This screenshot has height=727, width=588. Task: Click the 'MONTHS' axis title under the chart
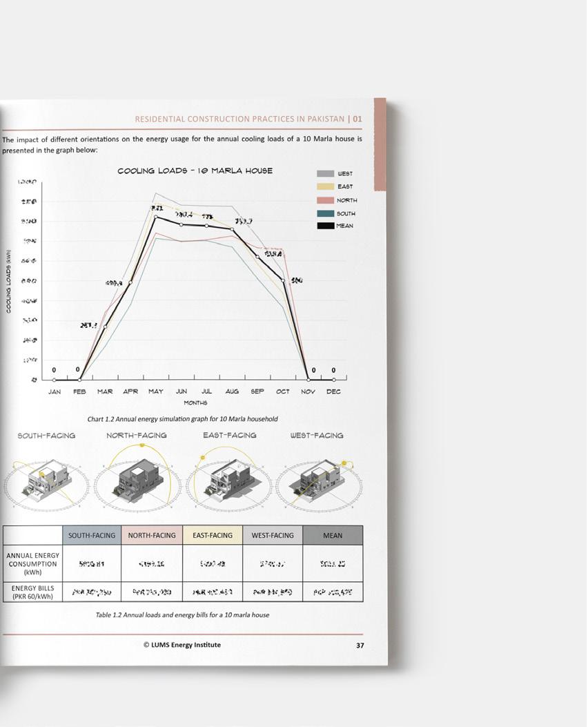[195, 403]
